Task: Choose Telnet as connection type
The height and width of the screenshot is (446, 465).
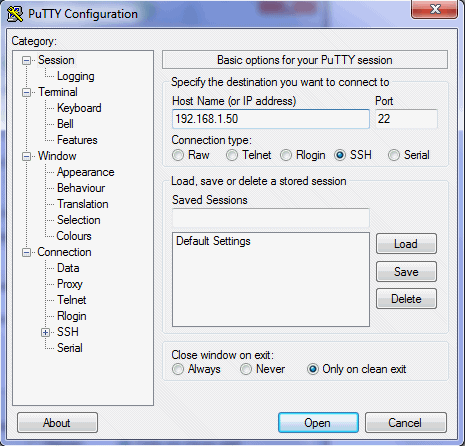Action: 232,155
